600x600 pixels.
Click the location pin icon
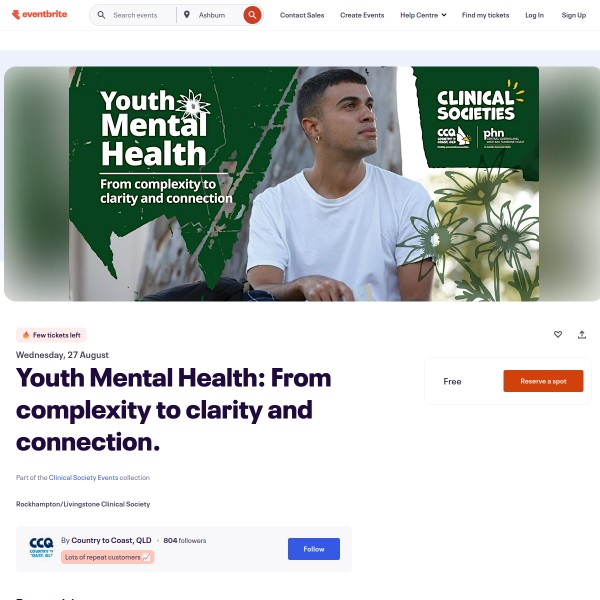pos(187,15)
